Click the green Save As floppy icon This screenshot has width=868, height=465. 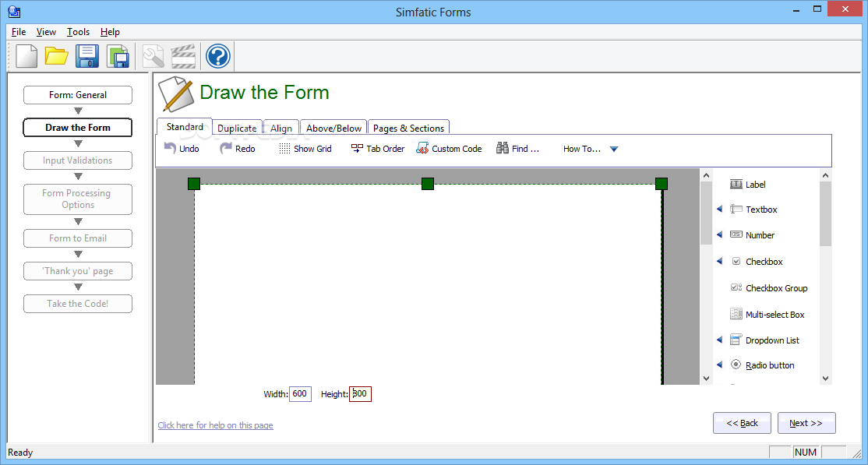118,56
